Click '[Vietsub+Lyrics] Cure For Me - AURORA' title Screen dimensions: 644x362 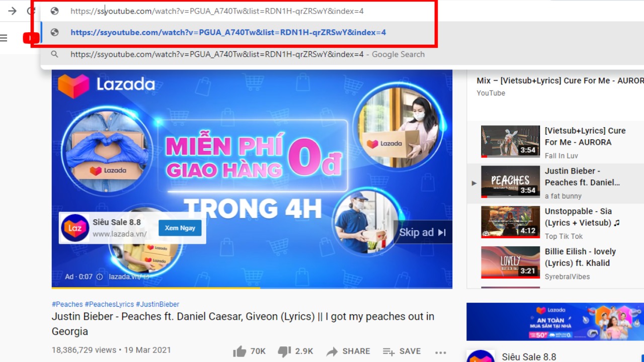[585, 136]
